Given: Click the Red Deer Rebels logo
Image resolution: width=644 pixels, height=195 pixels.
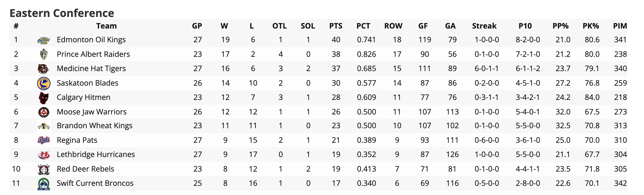Looking at the screenshot, I should coord(44,169).
